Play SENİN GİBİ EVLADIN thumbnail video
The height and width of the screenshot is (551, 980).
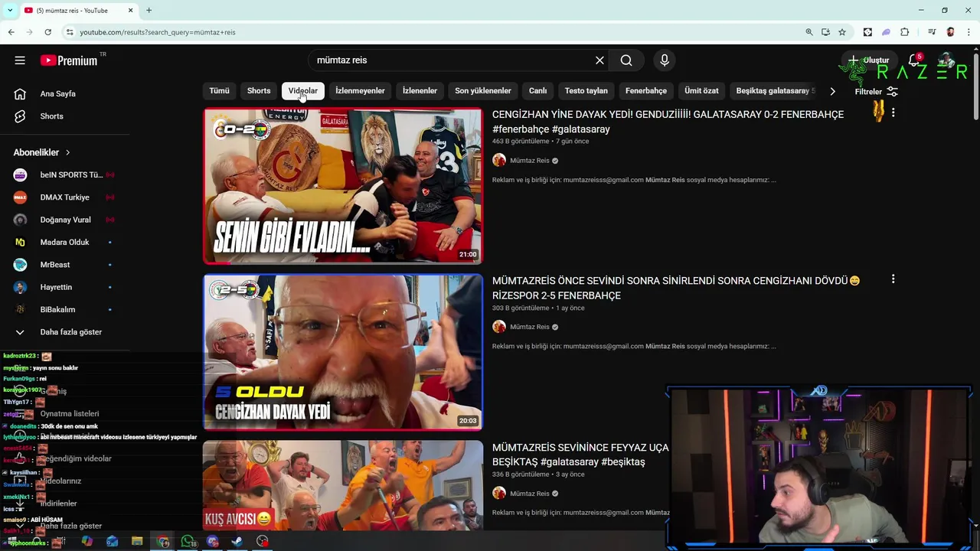point(343,186)
